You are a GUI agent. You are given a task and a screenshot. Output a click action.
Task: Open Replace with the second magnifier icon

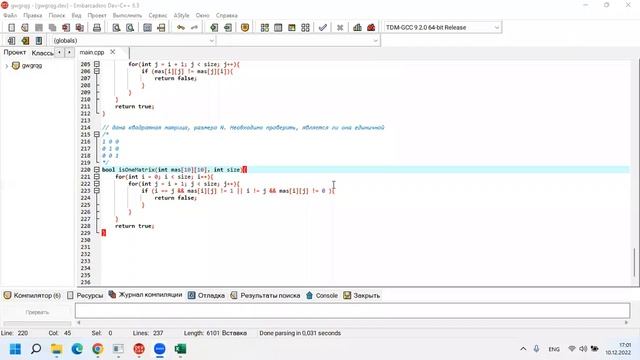click(130, 27)
